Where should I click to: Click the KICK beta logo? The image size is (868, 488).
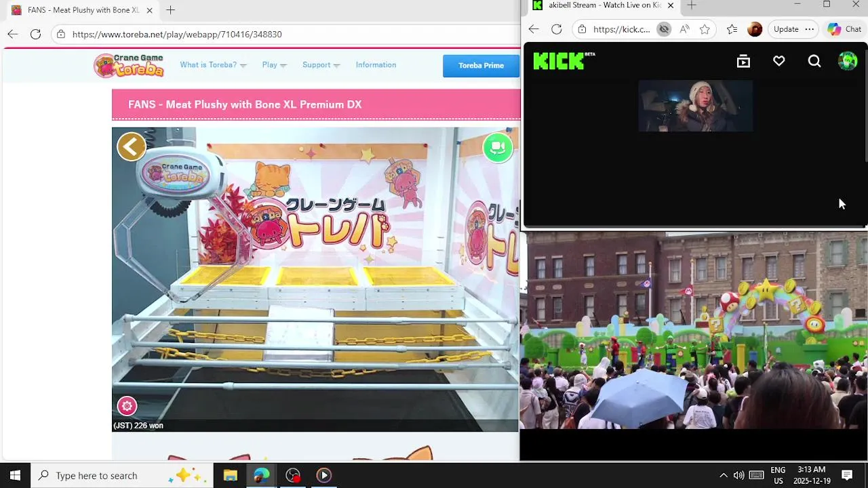click(564, 61)
